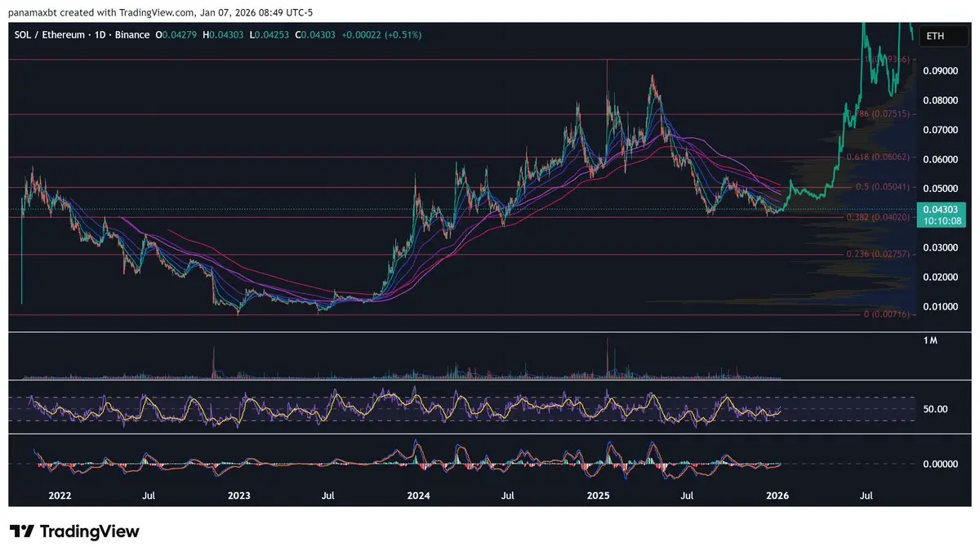This screenshot has height=556, width=980.
Task: Click the 0.07000 price axis label
Action: pos(941,130)
